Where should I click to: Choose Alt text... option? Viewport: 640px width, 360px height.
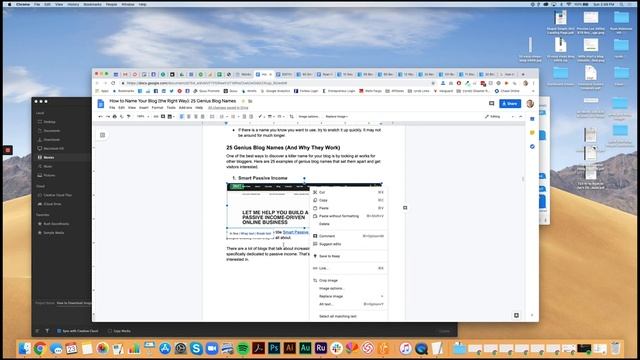[348, 304]
